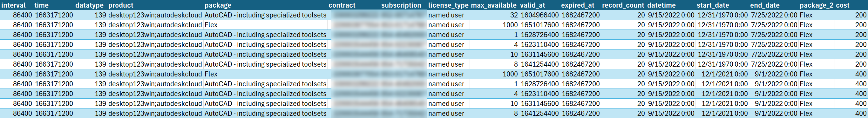Viewport: 868px width, 118px height.
Task: Select valid_at 1631145600 in the cost 200 row
Action: click(539, 54)
